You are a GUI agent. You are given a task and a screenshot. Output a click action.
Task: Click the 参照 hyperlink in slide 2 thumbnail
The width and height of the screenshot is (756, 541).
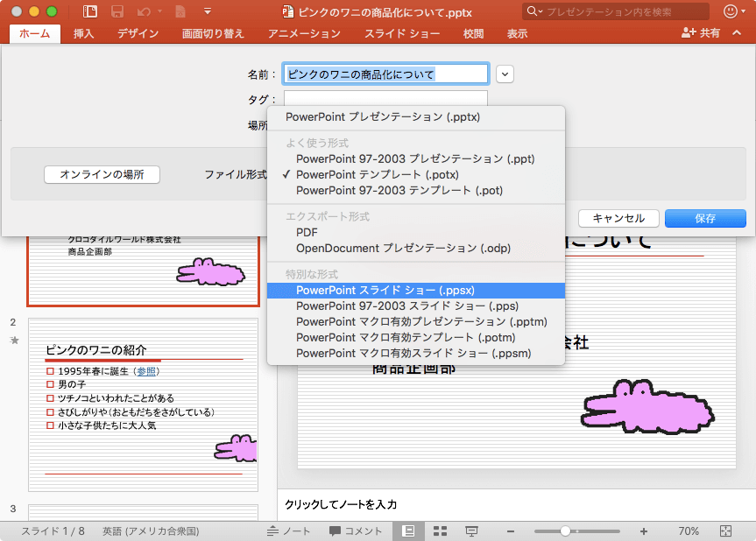(x=146, y=371)
